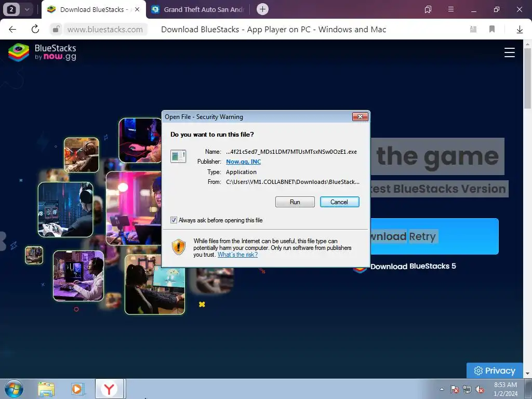
Task: Cancel the Security Warning dialog
Action: coord(339,202)
